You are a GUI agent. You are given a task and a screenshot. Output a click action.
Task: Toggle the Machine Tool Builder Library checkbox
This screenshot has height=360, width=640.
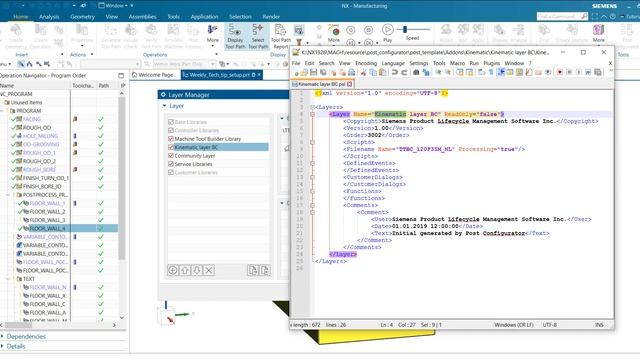(171, 139)
